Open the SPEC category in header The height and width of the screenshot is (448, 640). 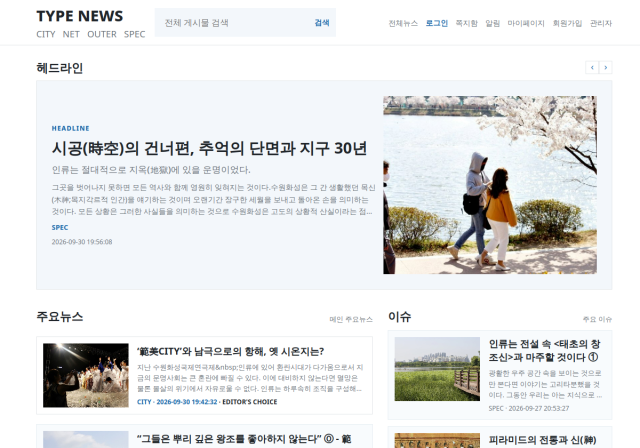tap(135, 34)
